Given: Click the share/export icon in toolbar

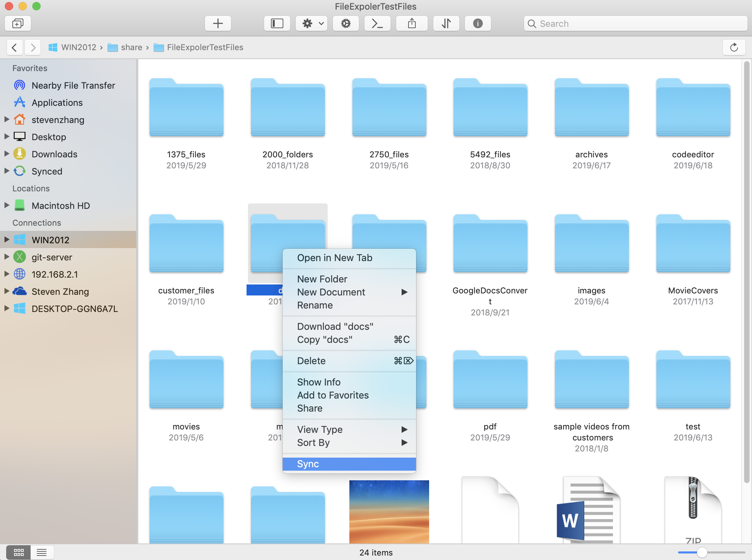Looking at the screenshot, I should tap(412, 23).
